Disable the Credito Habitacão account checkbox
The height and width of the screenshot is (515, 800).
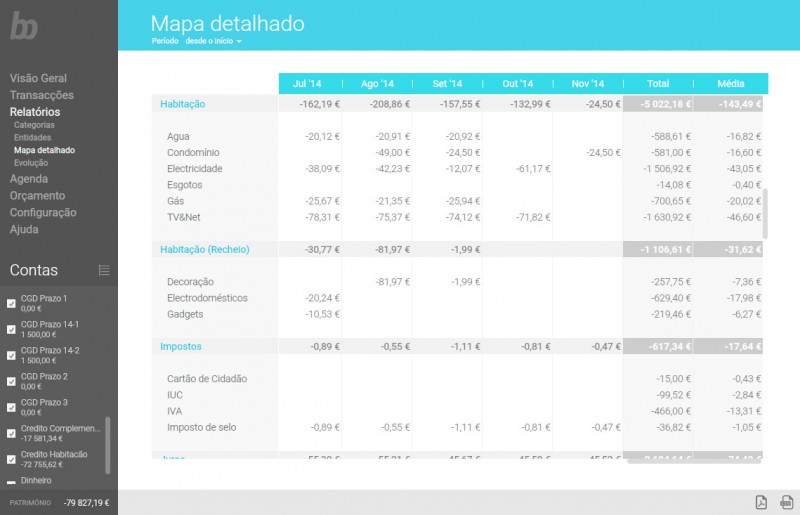pyautogui.click(x=11, y=459)
